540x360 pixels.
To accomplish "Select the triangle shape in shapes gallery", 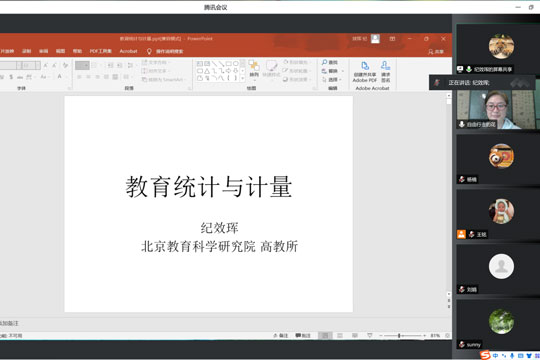I will tap(207, 71).
